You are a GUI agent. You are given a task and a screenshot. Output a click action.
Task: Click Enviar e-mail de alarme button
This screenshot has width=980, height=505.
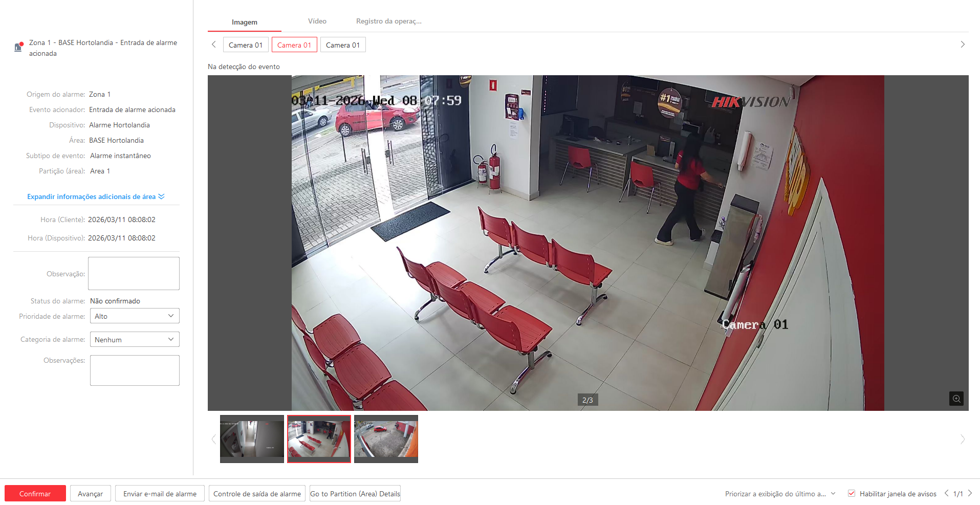(160, 494)
